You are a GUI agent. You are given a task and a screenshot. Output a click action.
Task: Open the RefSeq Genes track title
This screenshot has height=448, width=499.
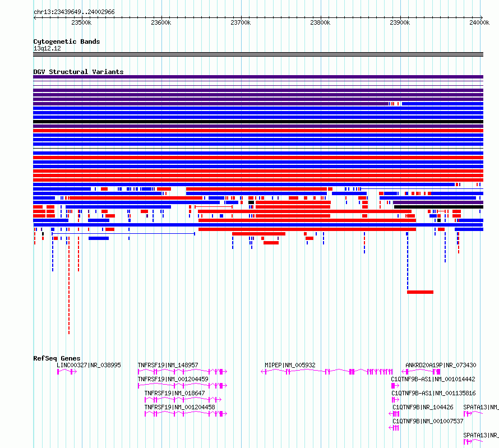pyautogui.click(x=57, y=358)
